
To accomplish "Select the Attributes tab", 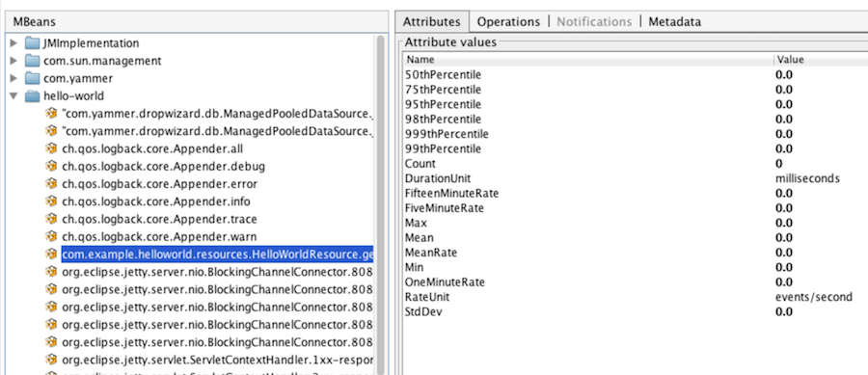I will (x=432, y=21).
